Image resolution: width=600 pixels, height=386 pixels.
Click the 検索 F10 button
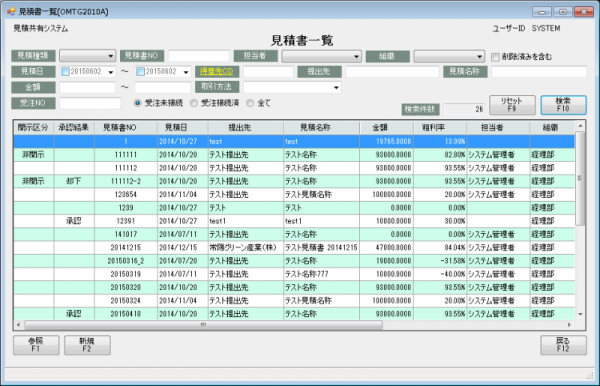coord(563,105)
